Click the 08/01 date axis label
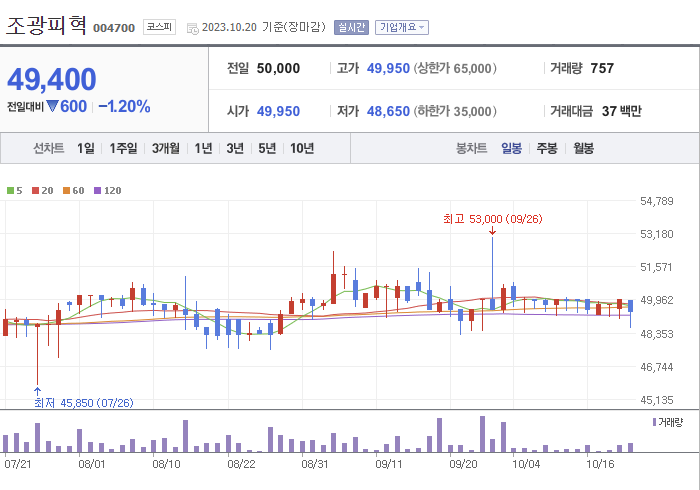 [92, 464]
